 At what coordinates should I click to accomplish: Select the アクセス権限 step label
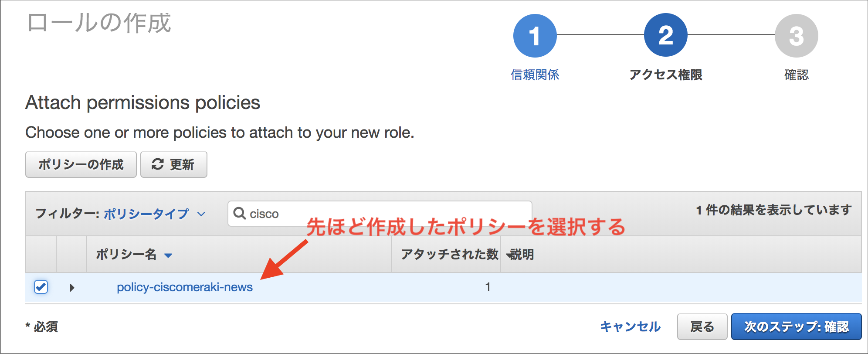pos(665,75)
